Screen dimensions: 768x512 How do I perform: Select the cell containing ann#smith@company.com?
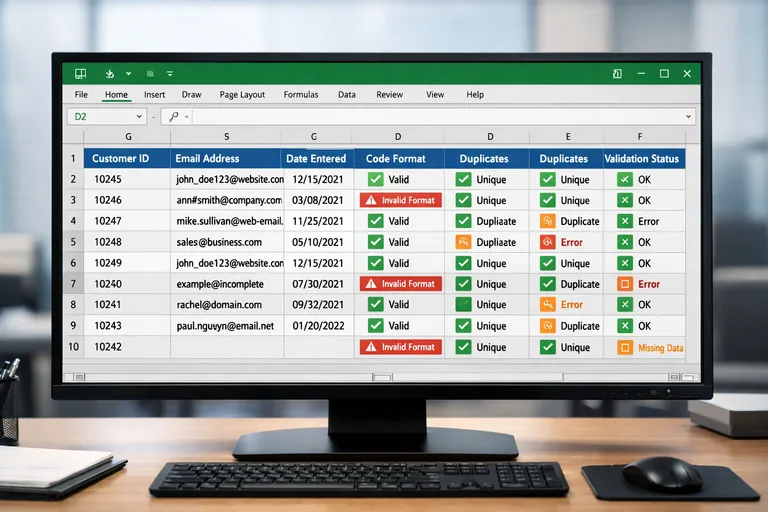click(227, 200)
